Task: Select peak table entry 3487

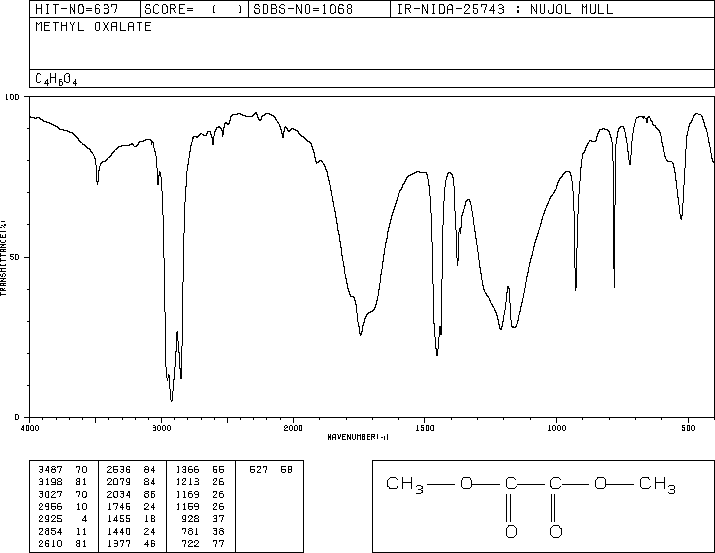Action: coord(50,470)
